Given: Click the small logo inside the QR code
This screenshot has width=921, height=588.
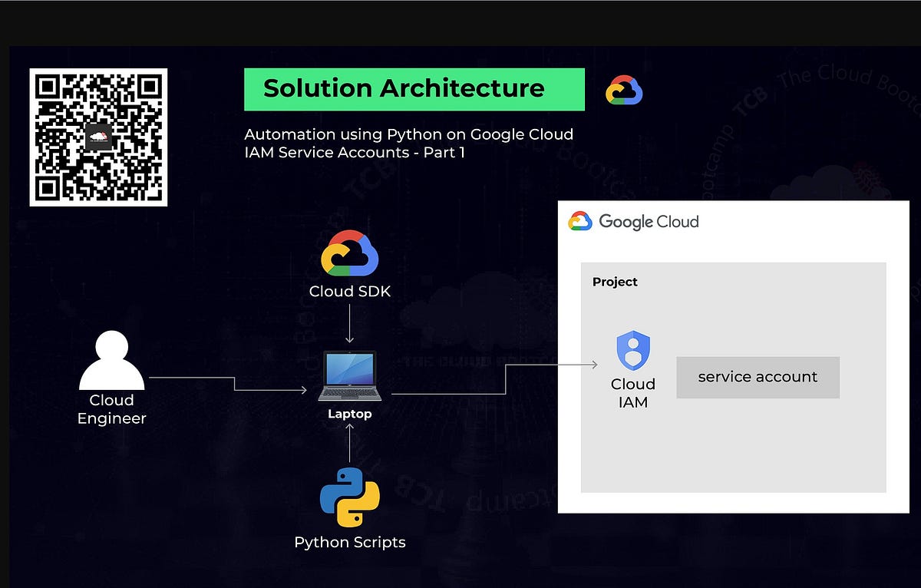Looking at the screenshot, I should 97,137.
